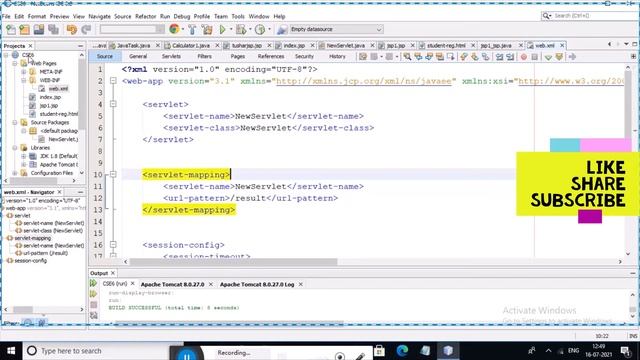Select web.xml file in Projects tree

[58, 89]
